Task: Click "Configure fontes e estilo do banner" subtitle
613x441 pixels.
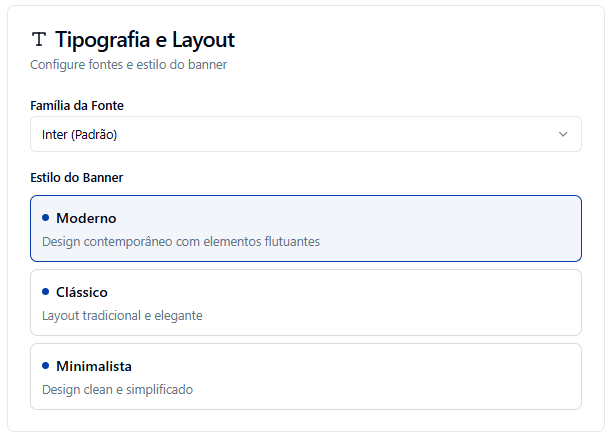Action: pos(129,65)
